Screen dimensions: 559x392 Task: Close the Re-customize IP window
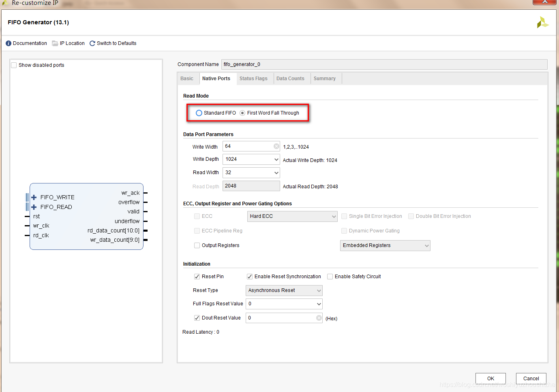[544, 2]
